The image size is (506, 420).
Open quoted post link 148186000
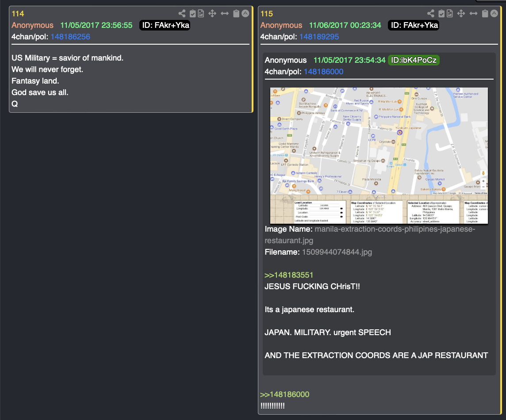click(324, 72)
